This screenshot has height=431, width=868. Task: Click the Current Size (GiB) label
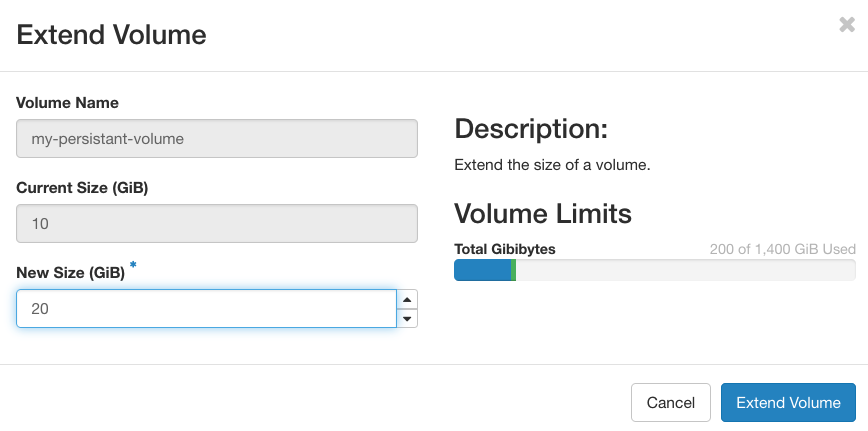click(x=82, y=187)
